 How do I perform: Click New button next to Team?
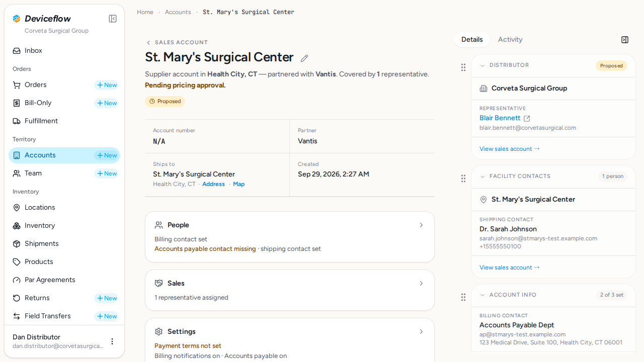pos(107,173)
